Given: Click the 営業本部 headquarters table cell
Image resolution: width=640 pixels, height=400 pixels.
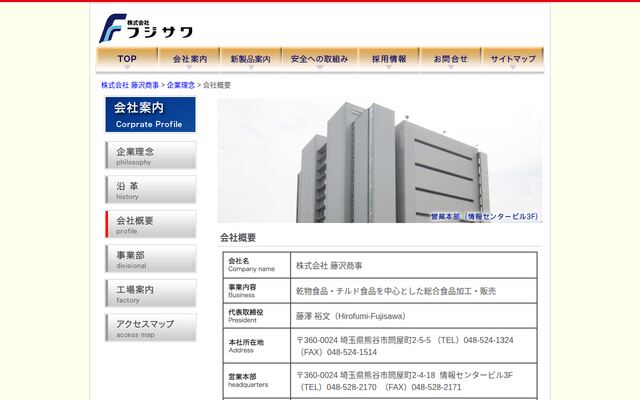Looking at the screenshot, I should click(x=257, y=380).
